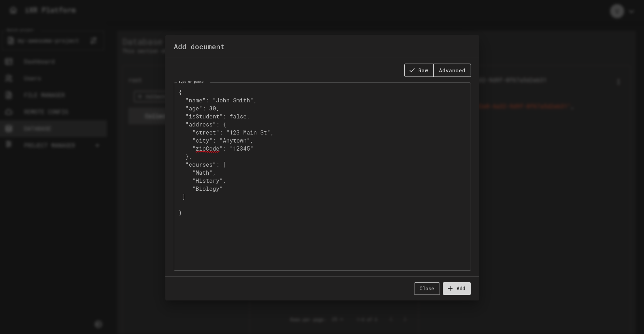Open File Manager via its sidebar icon
644x334 pixels.
[x=9, y=95]
